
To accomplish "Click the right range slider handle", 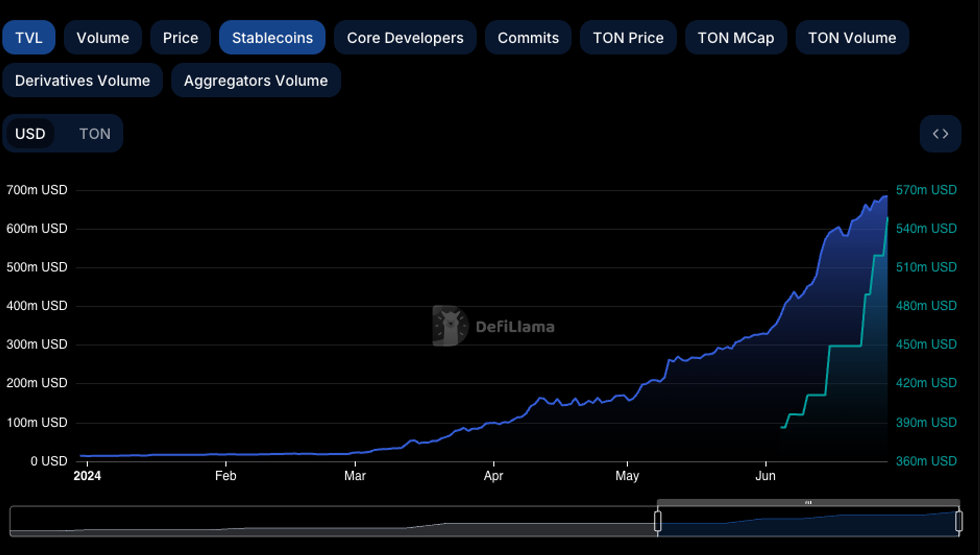I will tap(958, 521).
